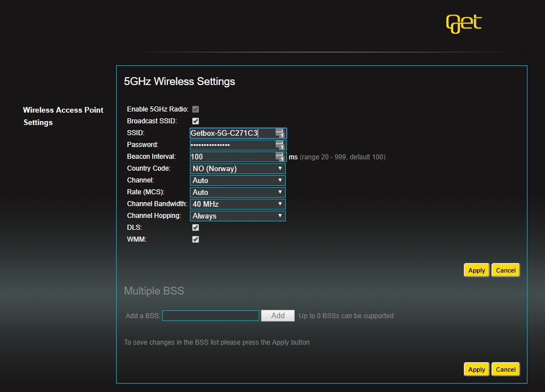Open the Country Code dropdown

coord(238,169)
